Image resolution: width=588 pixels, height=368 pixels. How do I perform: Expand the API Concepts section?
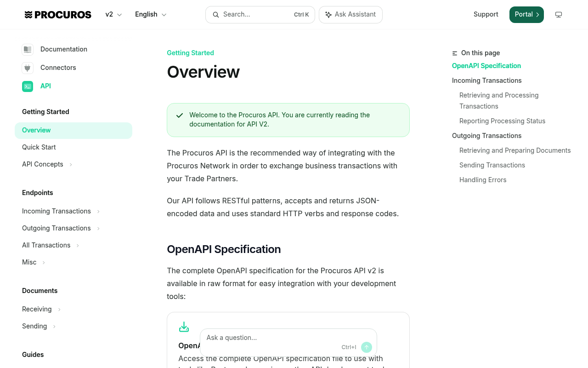point(71,165)
